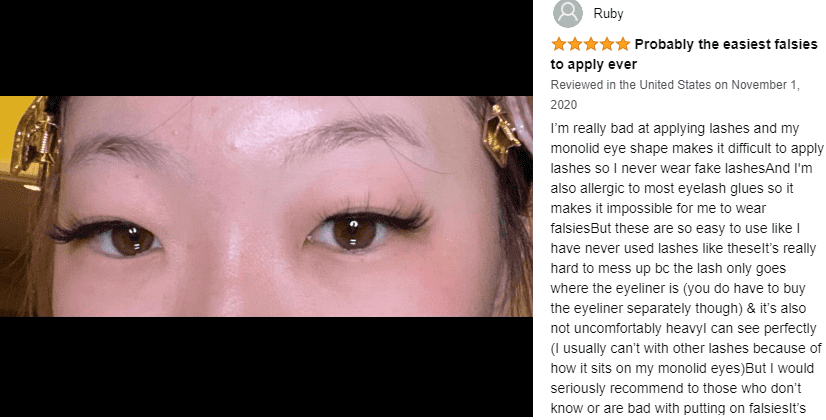Click the right eye with false lashes
This screenshot has width=826, height=420.
tap(363, 228)
